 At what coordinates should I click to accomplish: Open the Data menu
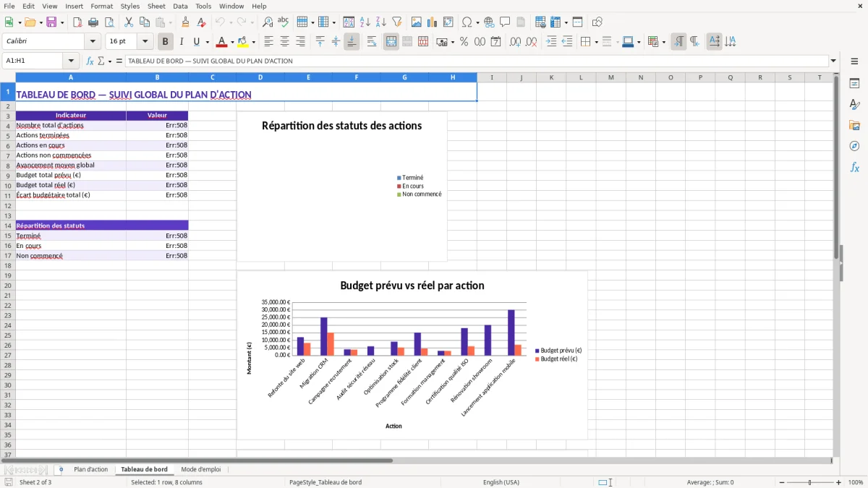tap(180, 6)
